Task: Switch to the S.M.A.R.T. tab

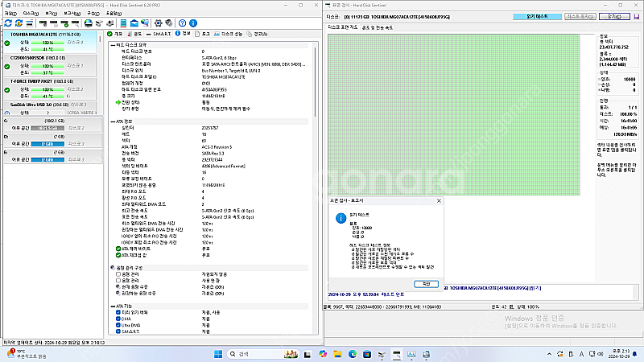Action: point(159,34)
